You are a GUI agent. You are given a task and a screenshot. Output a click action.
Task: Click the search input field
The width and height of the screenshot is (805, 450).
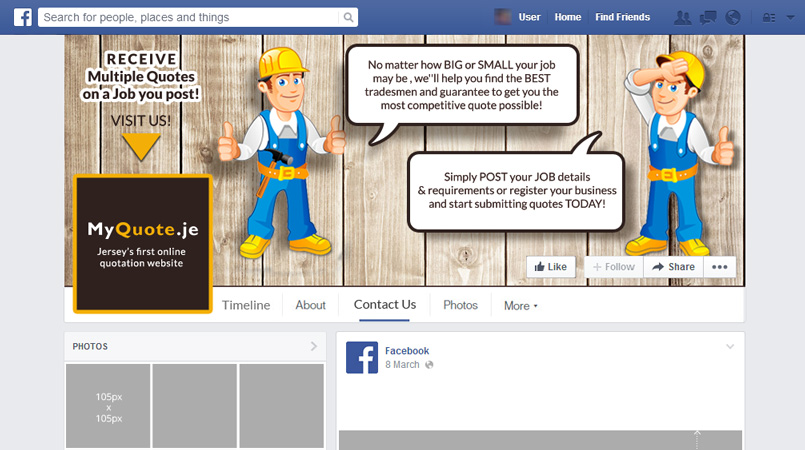click(190, 18)
